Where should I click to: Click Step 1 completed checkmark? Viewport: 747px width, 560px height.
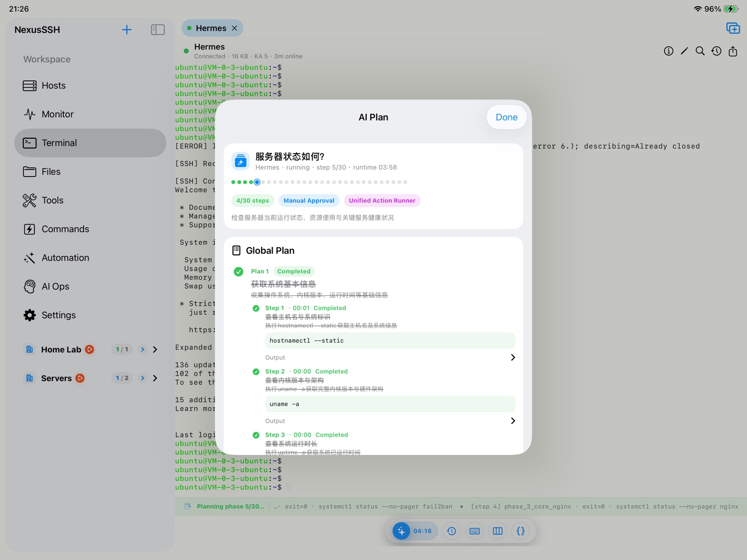(256, 308)
